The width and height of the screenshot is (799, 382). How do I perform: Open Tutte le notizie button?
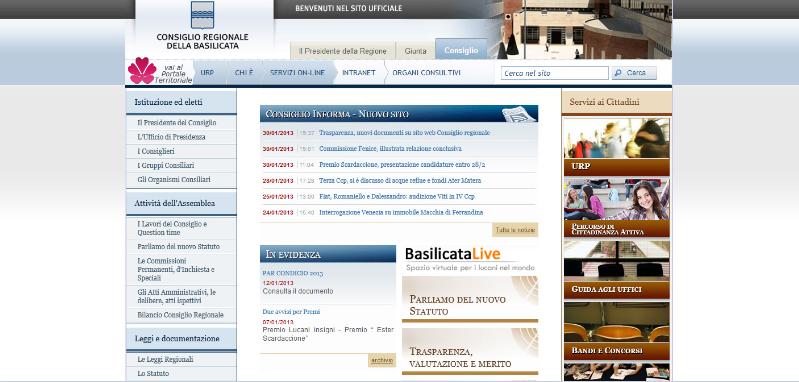[x=515, y=230]
